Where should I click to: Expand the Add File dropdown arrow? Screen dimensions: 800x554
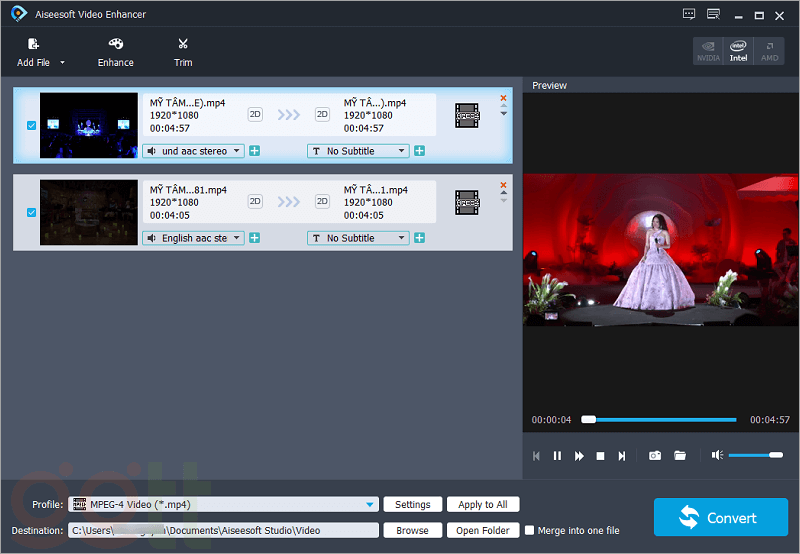pyautogui.click(x=63, y=63)
